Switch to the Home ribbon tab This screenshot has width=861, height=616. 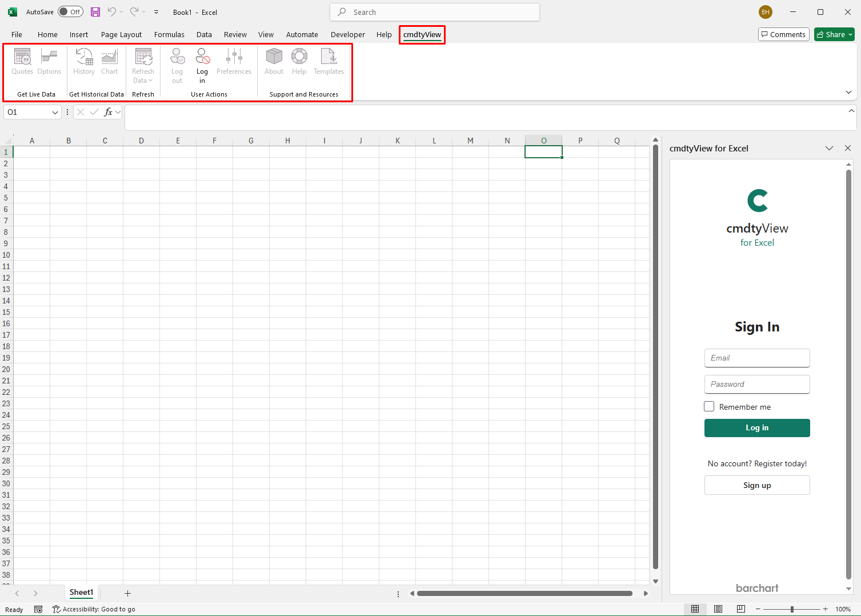(x=47, y=34)
